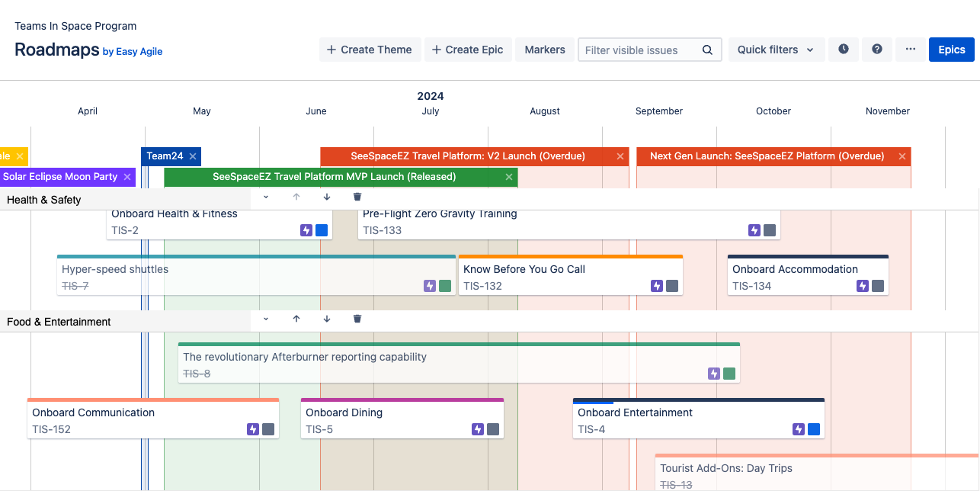Delete the Food & Entertainment theme
This screenshot has height=491, width=980.
tap(357, 319)
